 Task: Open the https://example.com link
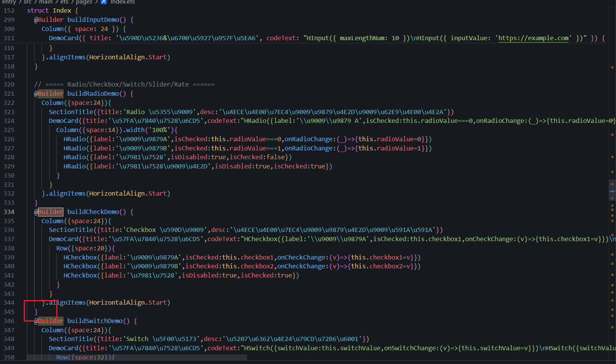[x=533, y=38]
